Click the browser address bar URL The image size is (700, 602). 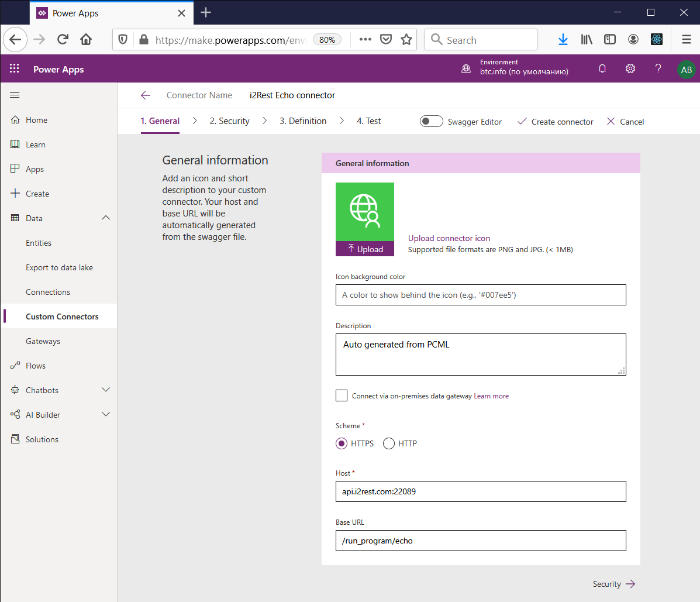pyautogui.click(x=230, y=40)
